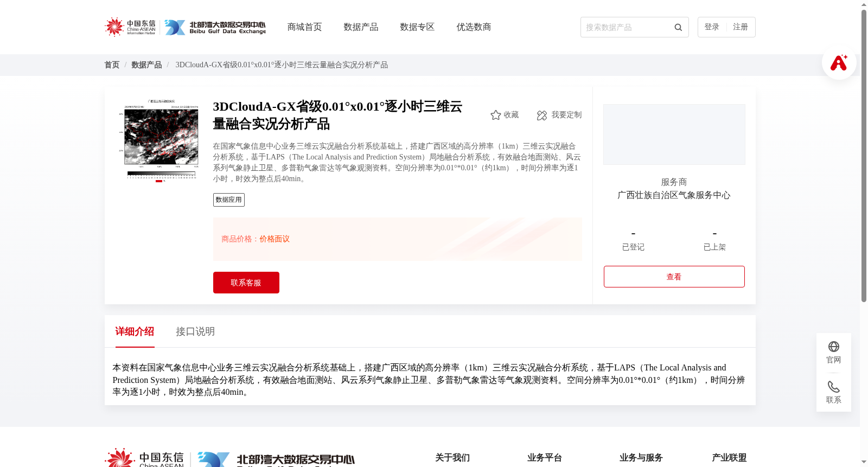Click the China-ASEAN Information Harbor logo
Viewport: 868px width, 467px height.
pos(130,27)
